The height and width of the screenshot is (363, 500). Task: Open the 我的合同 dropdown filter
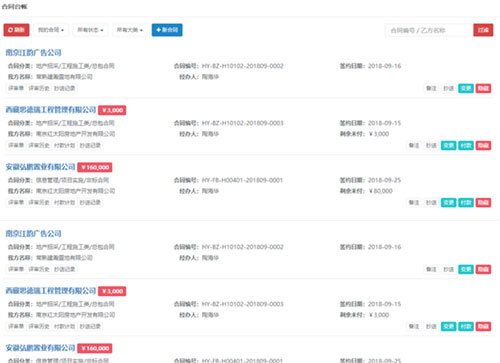[51, 30]
